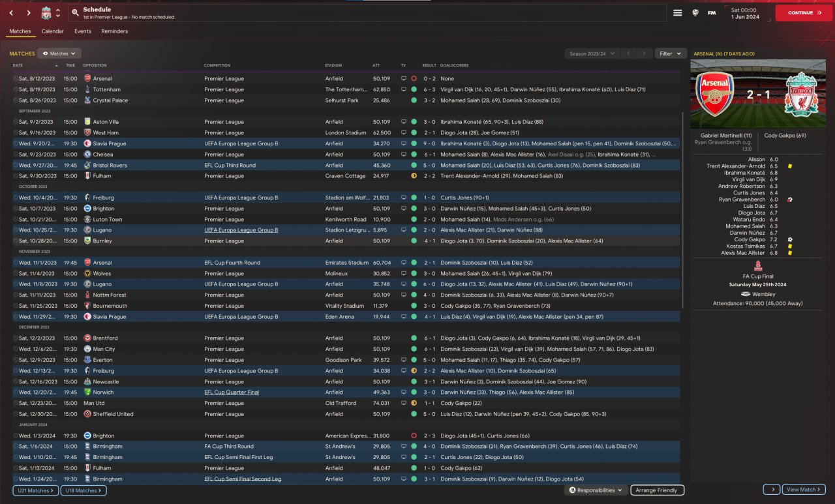The height and width of the screenshot is (504, 835).
Task: Toggle reminder circle for Sat 12/2/2023 row
Action: (15, 338)
